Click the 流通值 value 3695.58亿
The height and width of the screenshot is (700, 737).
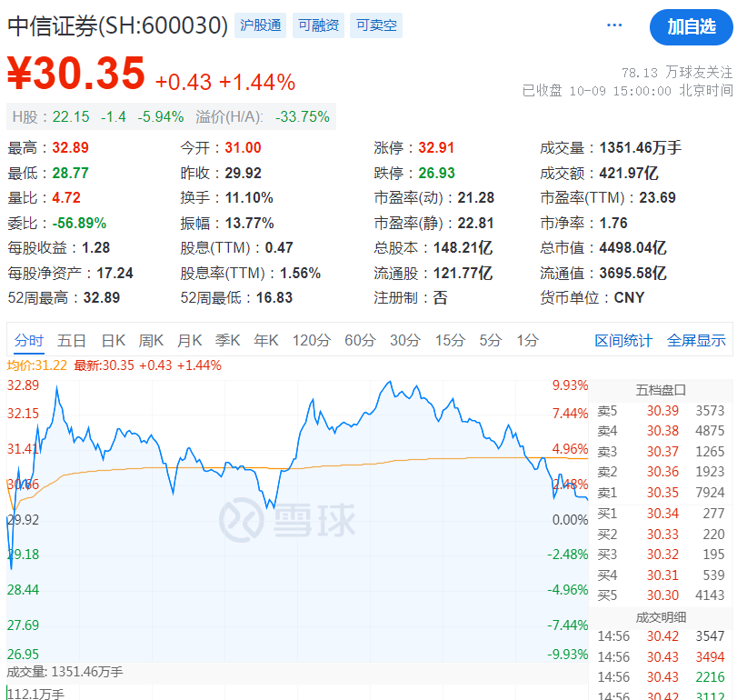[x=632, y=273]
